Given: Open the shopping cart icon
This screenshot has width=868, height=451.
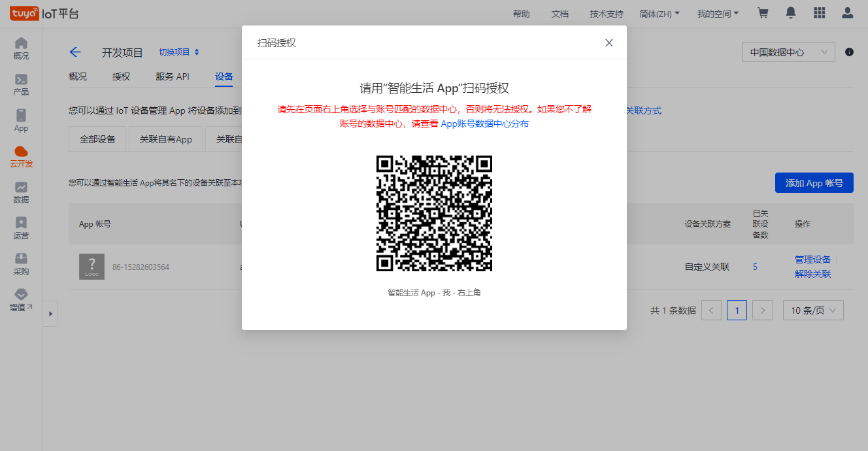Looking at the screenshot, I should 762,13.
